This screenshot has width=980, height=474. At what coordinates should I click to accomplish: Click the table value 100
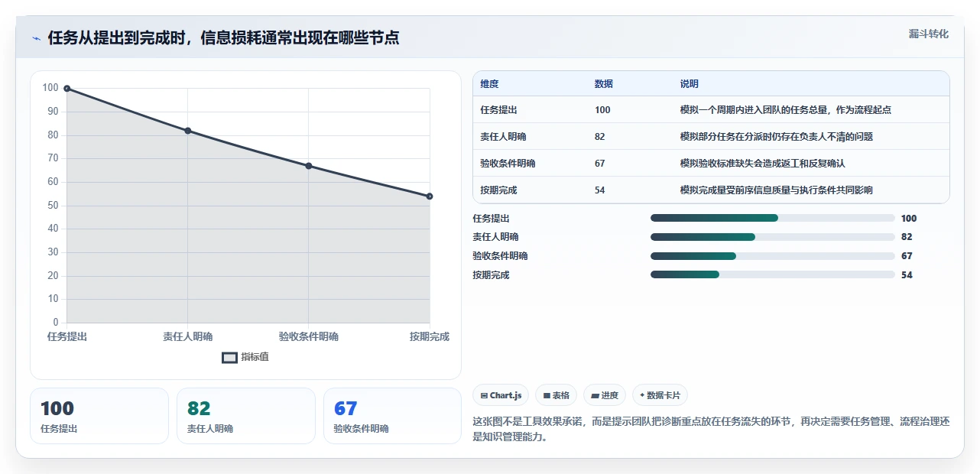[x=602, y=110]
